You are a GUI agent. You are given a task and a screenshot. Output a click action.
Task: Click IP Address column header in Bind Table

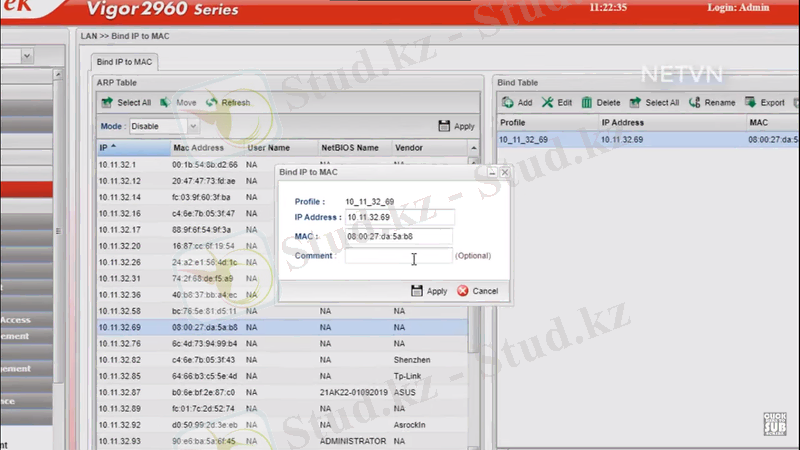click(x=672, y=122)
